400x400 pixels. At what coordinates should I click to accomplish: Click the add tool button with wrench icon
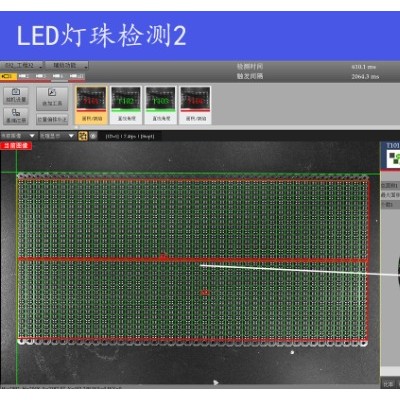pyautogui.click(x=52, y=98)
